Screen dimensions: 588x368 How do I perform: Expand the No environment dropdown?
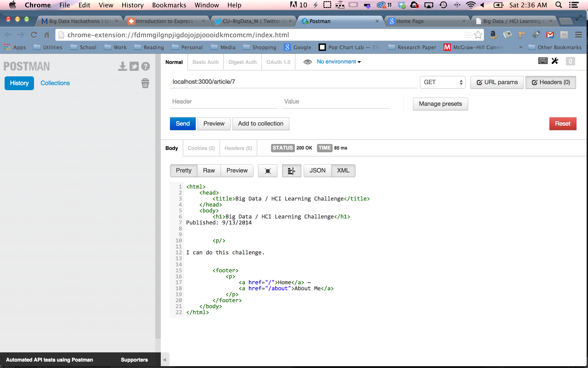click(339, 62)
